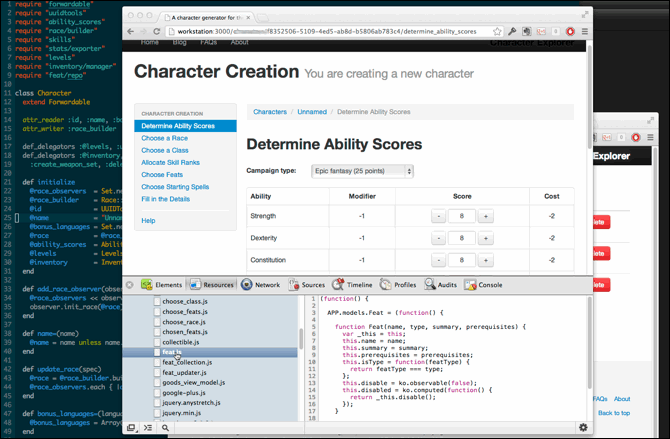Viewport: 670px width, 439px height.
Task: Open the Timeline panel
Action: [353, 285]
